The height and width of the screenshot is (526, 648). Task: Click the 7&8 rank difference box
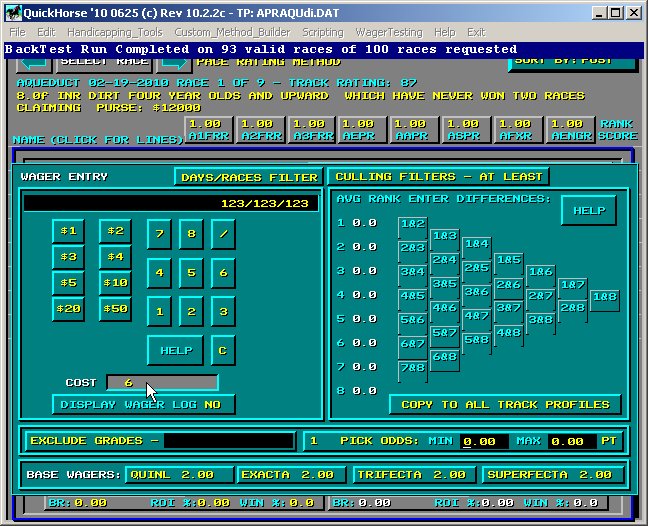[x=412, y=368]
